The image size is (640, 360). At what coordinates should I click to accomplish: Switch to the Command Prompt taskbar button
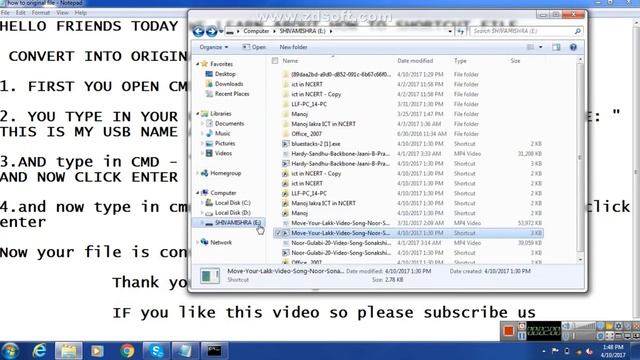(x=214, y=351)
